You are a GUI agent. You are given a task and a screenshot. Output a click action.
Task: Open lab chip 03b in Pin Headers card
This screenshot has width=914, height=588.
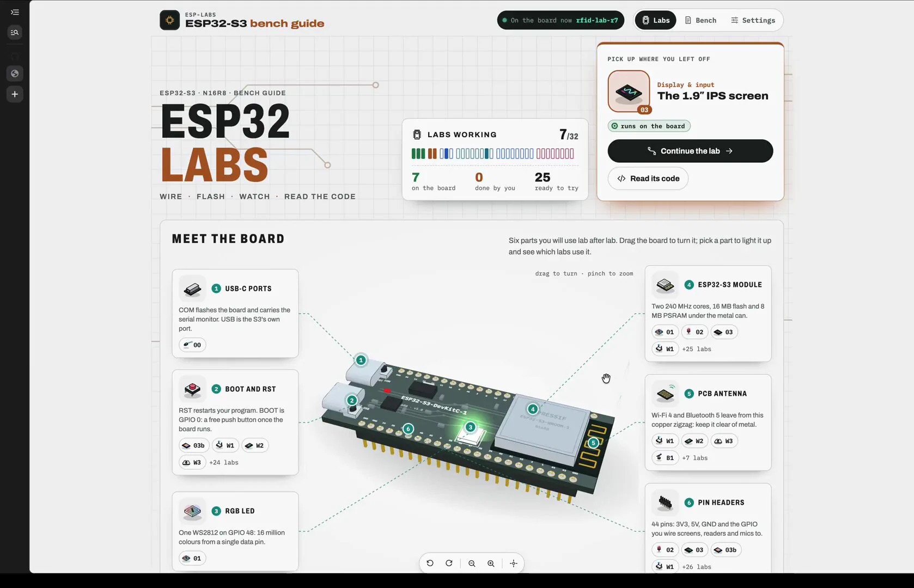[x=726, y=550]
